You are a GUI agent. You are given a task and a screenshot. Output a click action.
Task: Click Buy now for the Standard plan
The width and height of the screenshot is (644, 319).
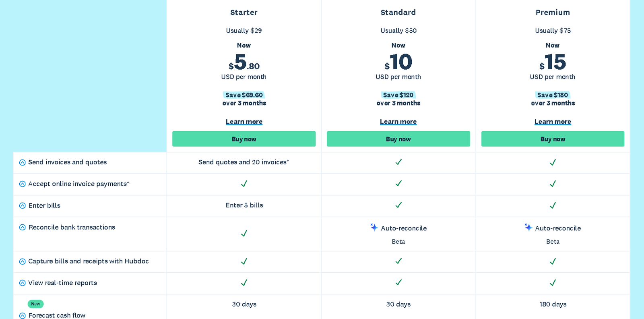point(398,139)
